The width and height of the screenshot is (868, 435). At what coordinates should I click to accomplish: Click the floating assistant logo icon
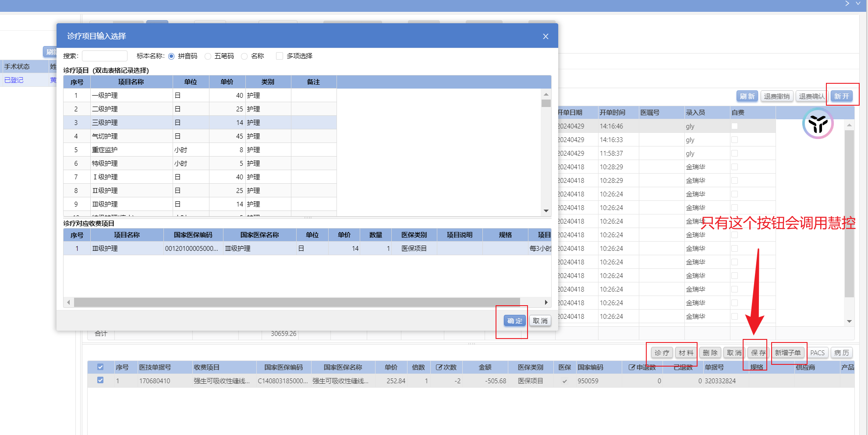818,124
